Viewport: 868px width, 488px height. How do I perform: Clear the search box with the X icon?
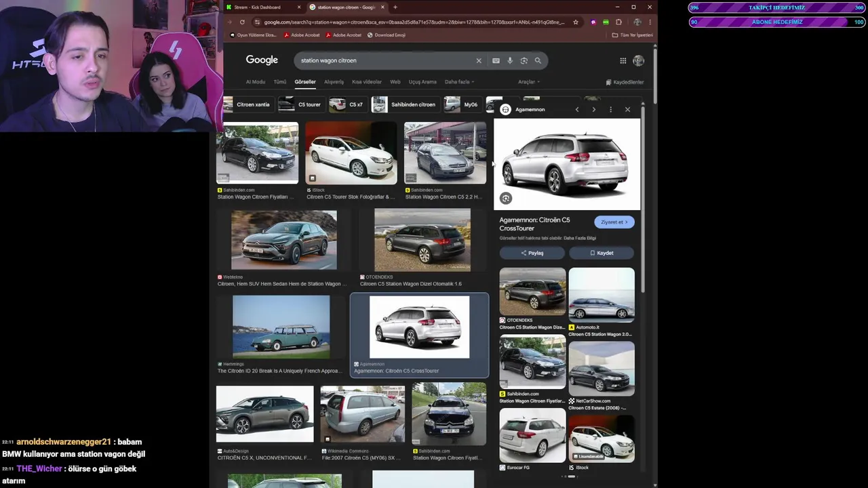pyautogui.click(x=479, y=60)
